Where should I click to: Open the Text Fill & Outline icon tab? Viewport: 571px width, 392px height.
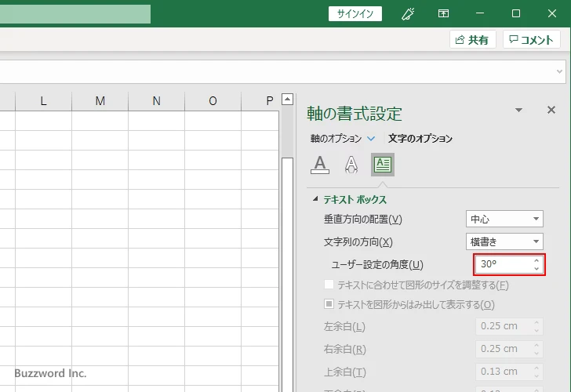click(320, 165)
